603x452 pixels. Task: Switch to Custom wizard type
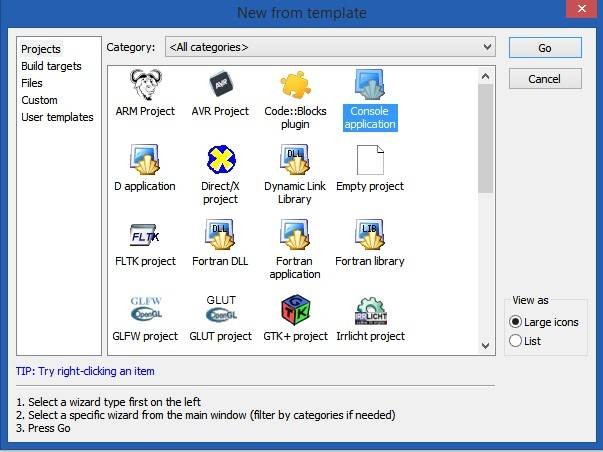(x=39, y=100)
